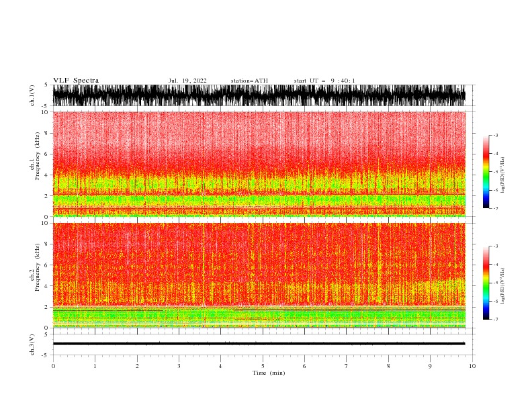Click time axis tick label '10'
Image resolution: width=532 pixels, height=411 pixels.
(472, 366)
